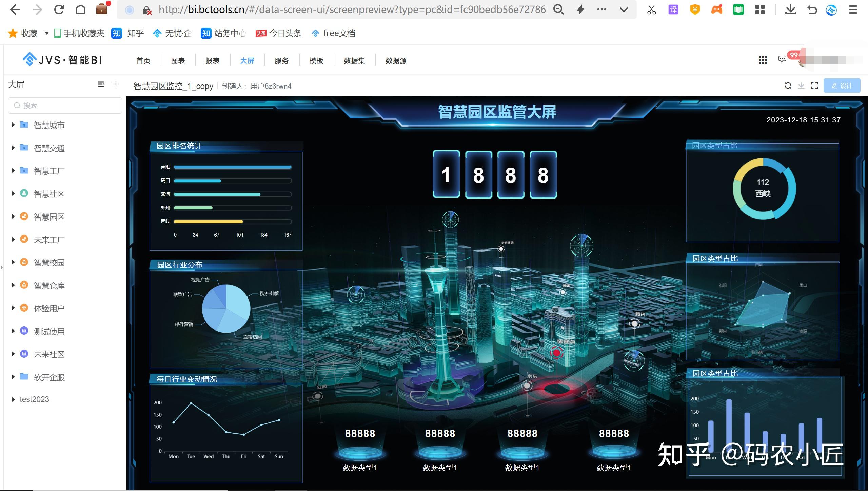
Task: Select the 智慧仓库 tree item
Action: [x=49, y=285]
